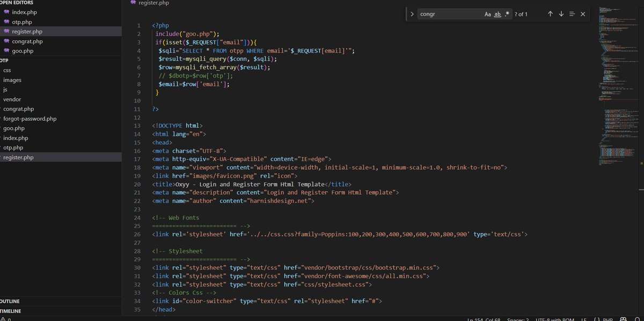The width and height of the screenshot is (644, 321).
Task: Expand the css folder
Action: tap(7, 70)
